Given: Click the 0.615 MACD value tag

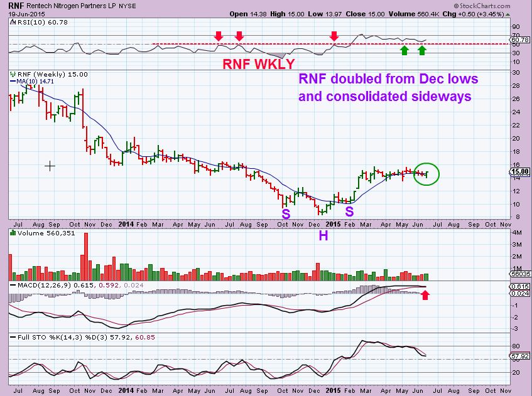Looking at the screenshot, I should [520, 287].
